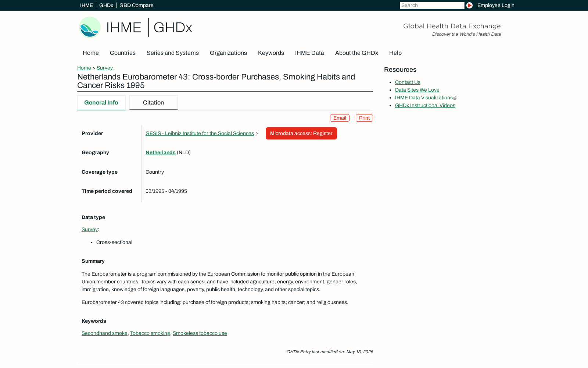
Task: Open the GHDx link in top bar
Action: (x=106, y=5)
